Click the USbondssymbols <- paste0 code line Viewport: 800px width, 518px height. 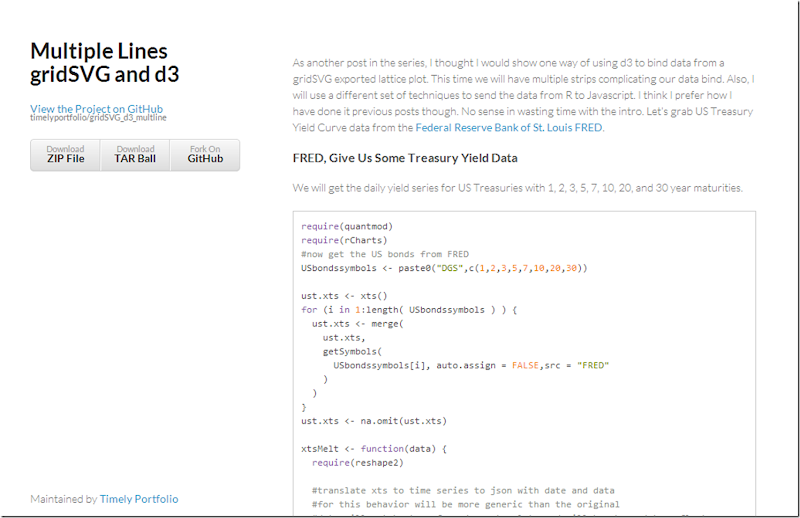point(444,268)
